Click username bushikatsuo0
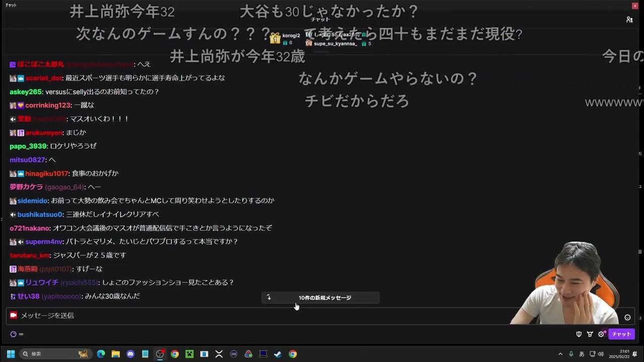The height and width of the screenshot is (362, 644). pos(40,215)
